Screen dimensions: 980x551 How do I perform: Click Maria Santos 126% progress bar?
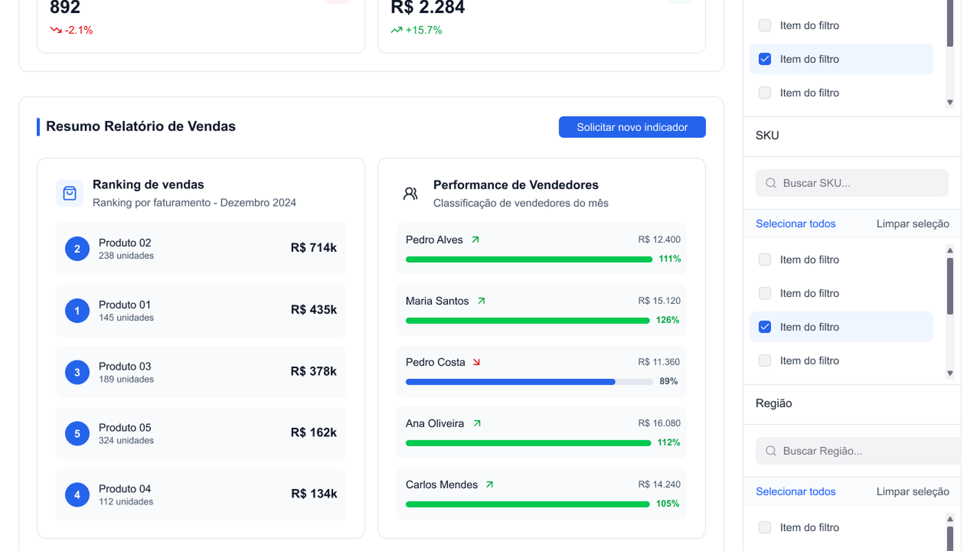pos(527,321)
